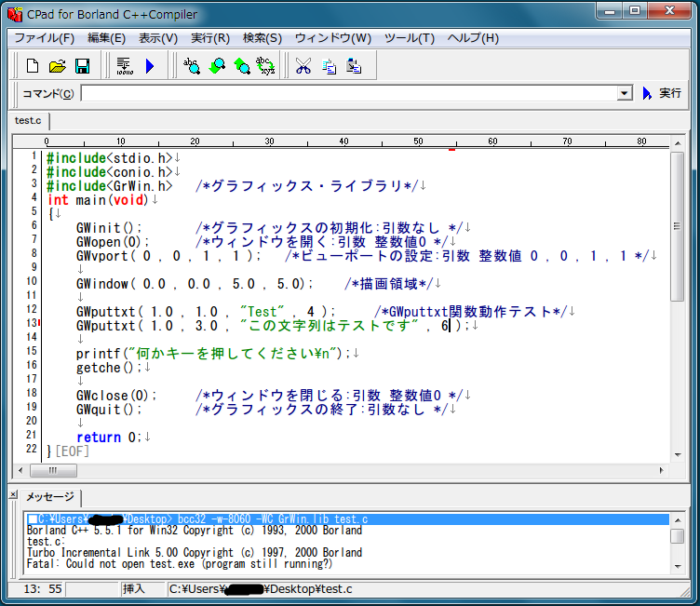Screen dimensions: 700x606
Task: Click the GWinit(); call on line 6
Action: click(109, 228)
